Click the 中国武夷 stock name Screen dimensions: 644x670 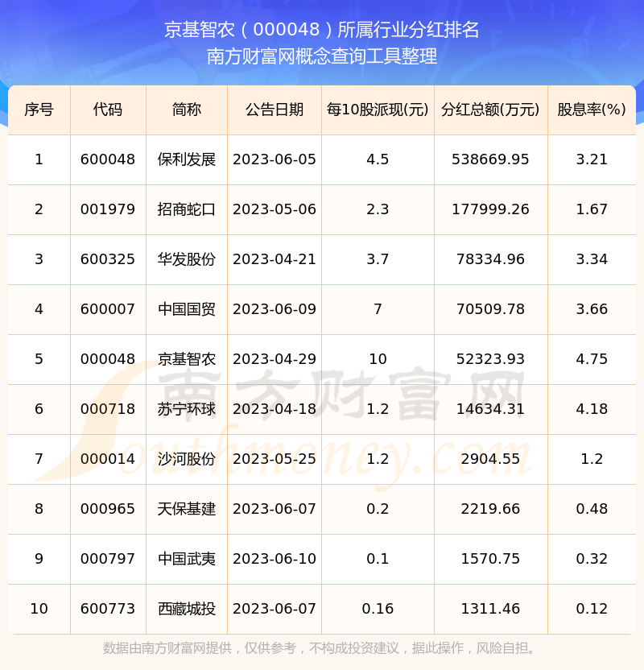click(x=187, y=559)
